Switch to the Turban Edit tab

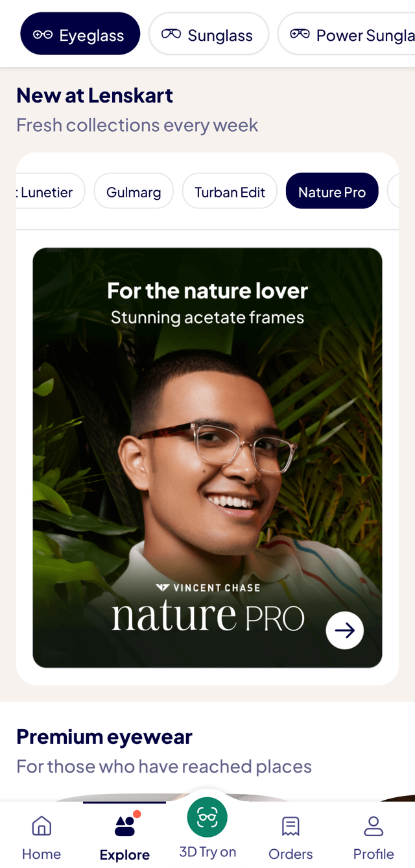(x=230, y=191)
